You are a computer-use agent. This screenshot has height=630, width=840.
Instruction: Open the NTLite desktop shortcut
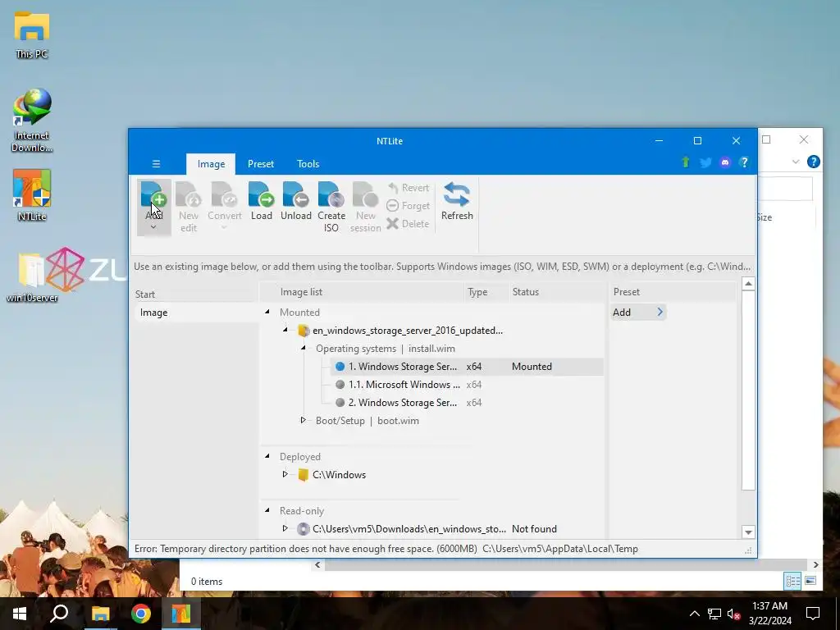[x=32, y=195]
